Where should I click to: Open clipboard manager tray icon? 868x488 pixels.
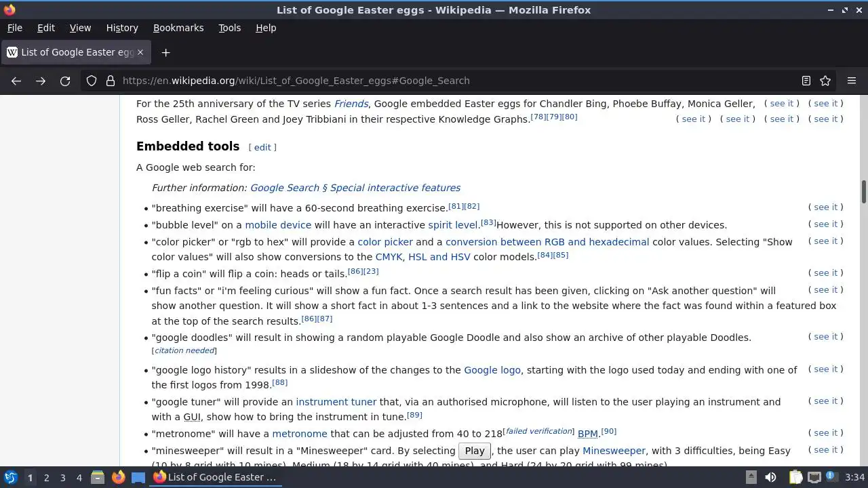(x=795, y=477)
